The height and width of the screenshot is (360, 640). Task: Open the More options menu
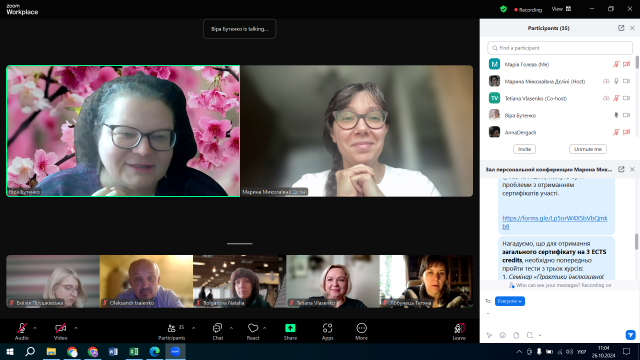click(362, 331)
